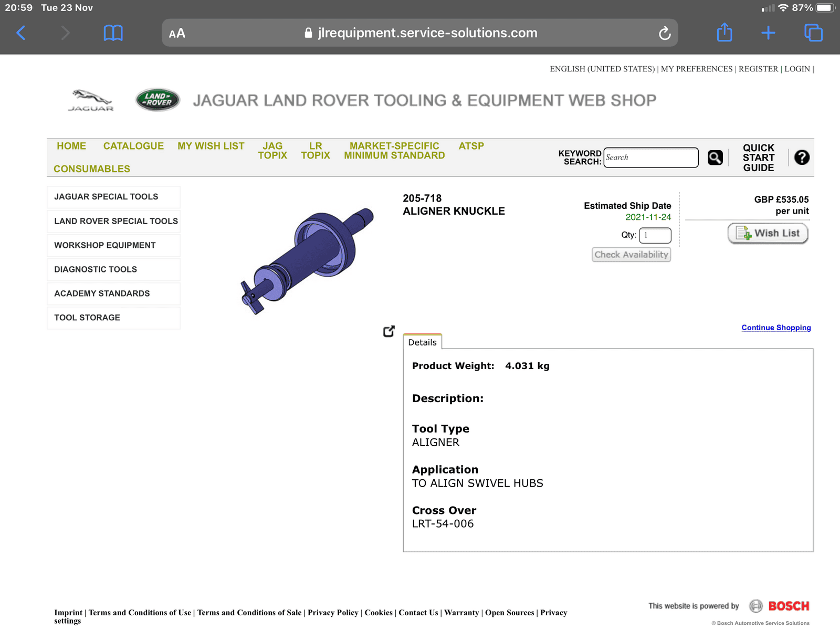840x630 pixels.
Task: Open JAG TOPIX menu item
Action: [x=272, y=151]
